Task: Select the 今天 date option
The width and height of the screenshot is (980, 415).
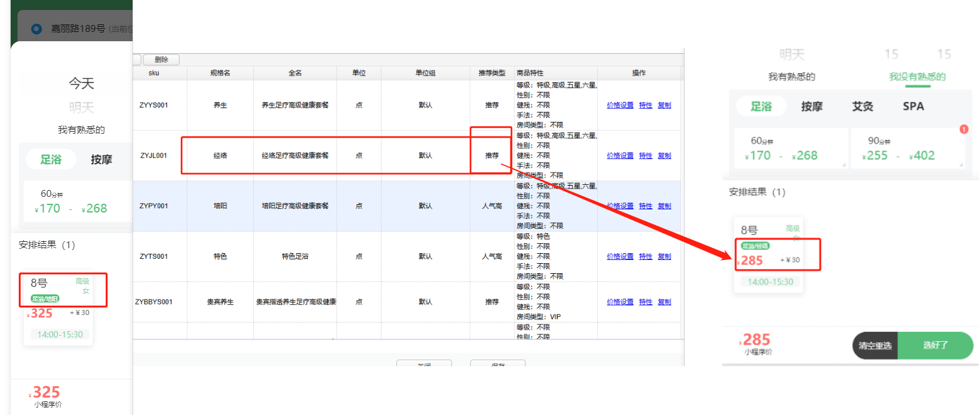Action: pos(81,84)
